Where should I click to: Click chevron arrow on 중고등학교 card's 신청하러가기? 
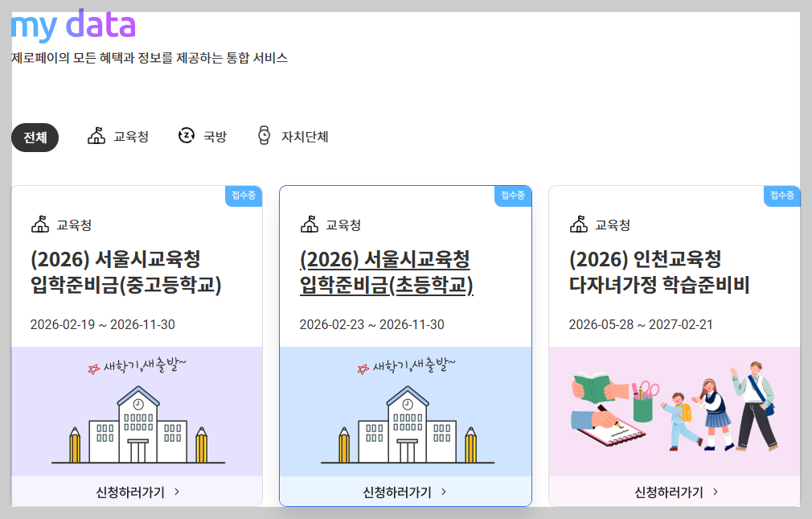(177, 492)
